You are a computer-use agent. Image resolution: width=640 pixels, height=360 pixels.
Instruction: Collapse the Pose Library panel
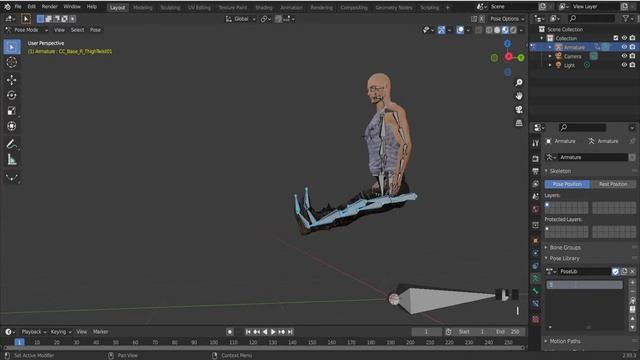[x=564, y=258]
